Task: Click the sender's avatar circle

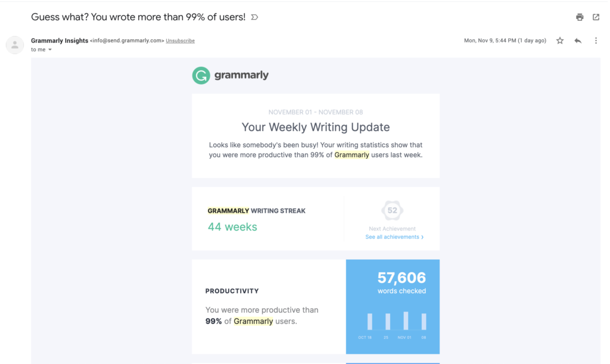Action: pyautogui.click(x=14, y=45)
